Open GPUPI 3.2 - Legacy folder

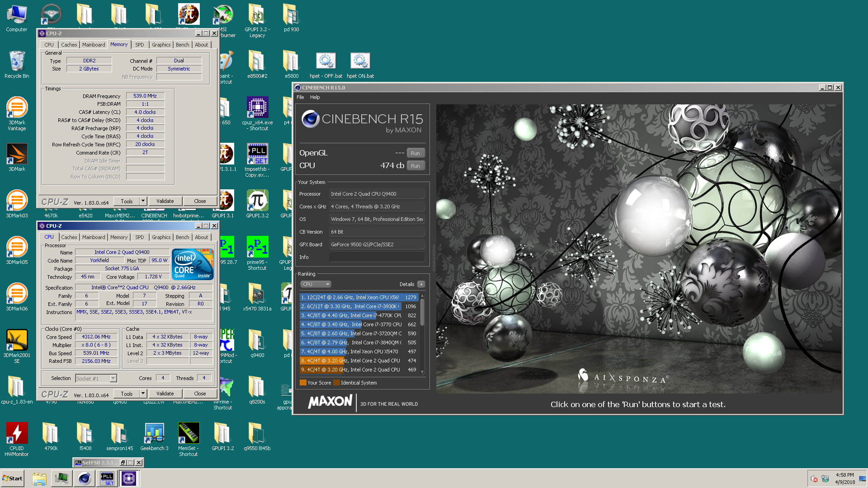[257, 21]
